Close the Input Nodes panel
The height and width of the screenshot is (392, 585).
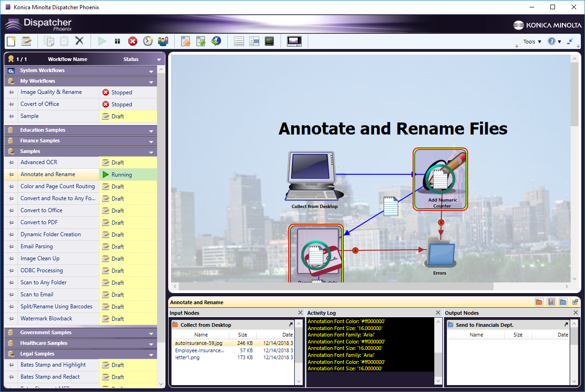click(x=300, y=313)
